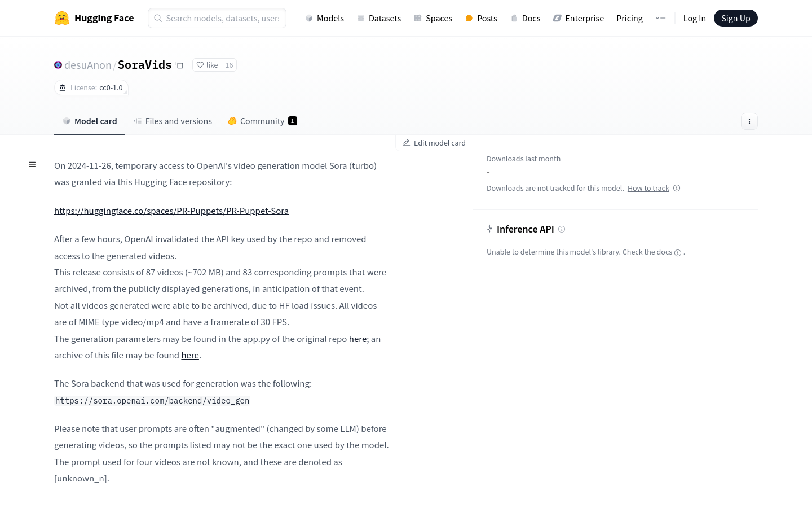Open table of contents hamburger icon
The height and width of the screenshot is (508, 812).
[32, 164]
